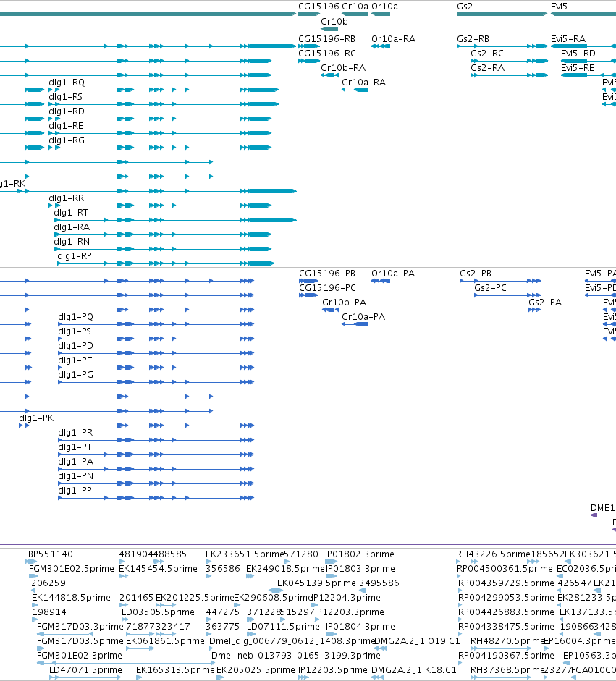Select transcript dlg1-RQ
This screenshot has height=681, width=616.
pyautogui.click(x=67, y=83)
